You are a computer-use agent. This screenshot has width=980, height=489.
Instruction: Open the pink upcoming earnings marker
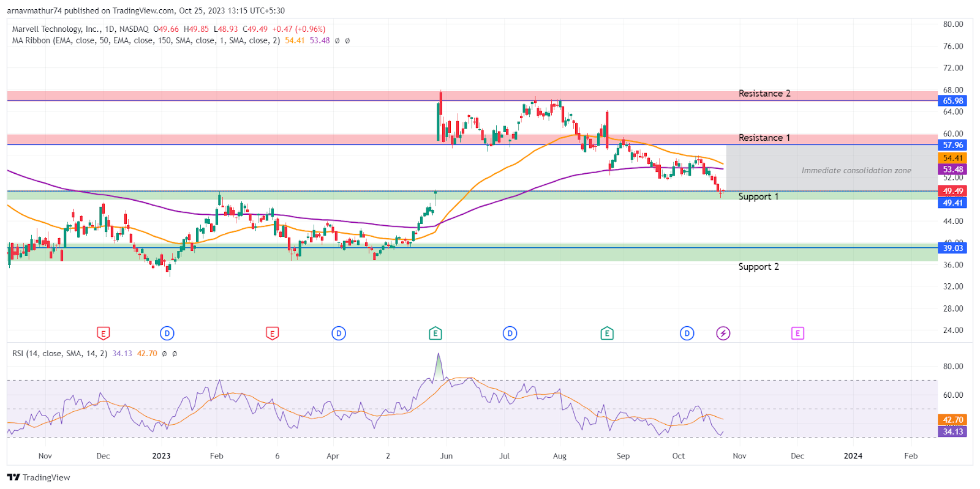797,334
